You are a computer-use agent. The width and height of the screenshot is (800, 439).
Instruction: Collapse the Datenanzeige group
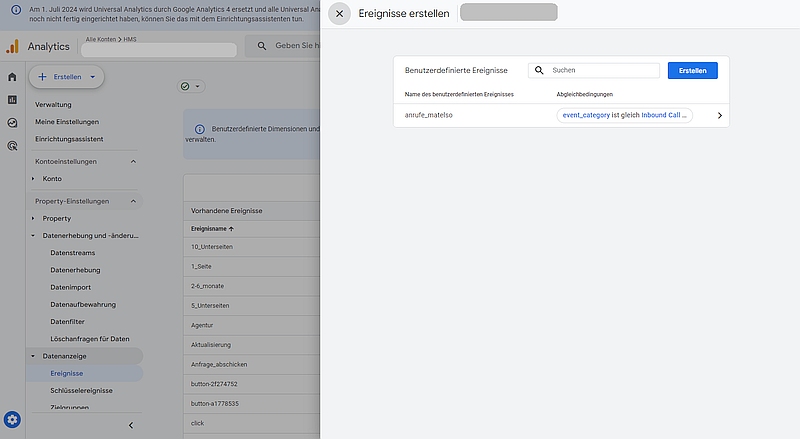pos(33,356)
